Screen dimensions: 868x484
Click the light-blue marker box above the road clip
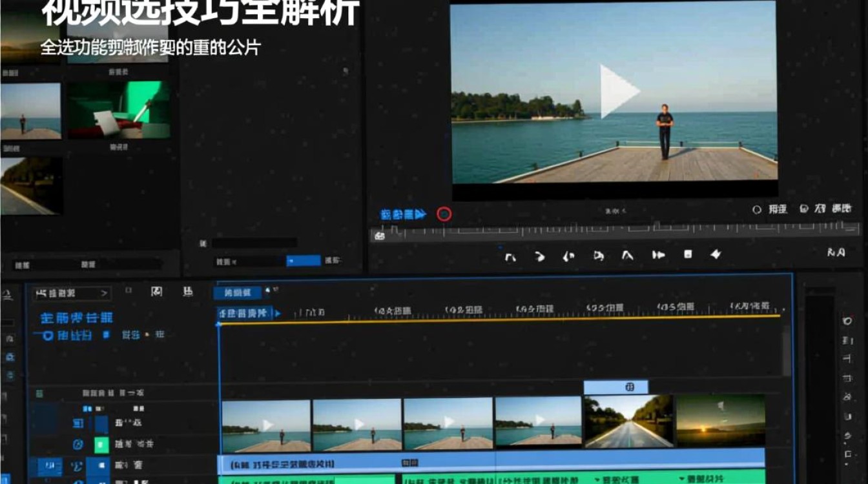coord(615,387)
